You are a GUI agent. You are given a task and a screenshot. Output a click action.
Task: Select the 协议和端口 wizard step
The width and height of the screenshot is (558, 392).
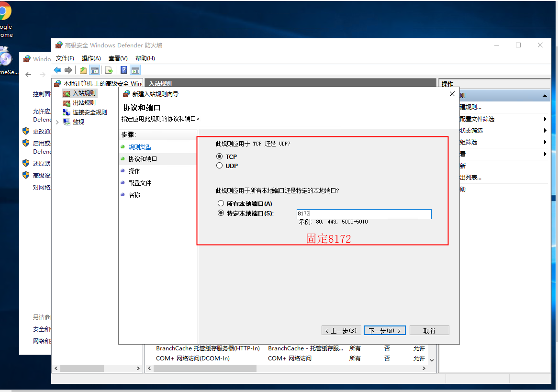pos(142,159)
